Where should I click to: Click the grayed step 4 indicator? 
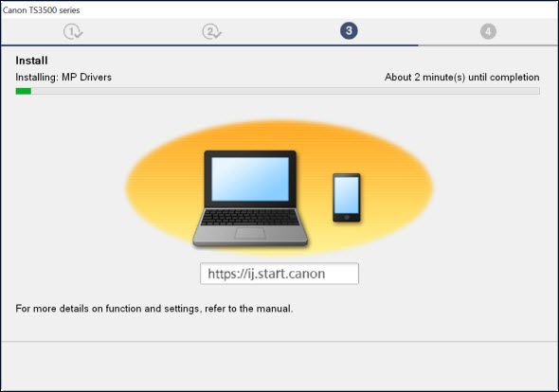[488, 31]
